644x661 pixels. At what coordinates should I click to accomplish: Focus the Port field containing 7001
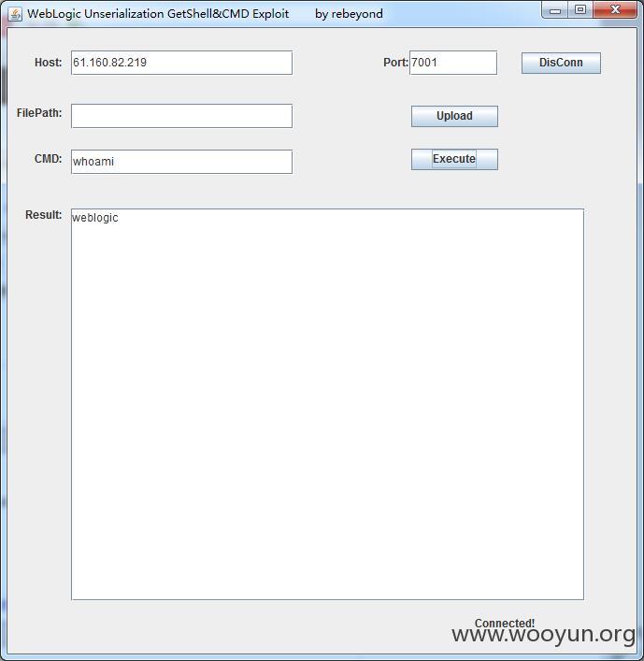coord(453,63)
